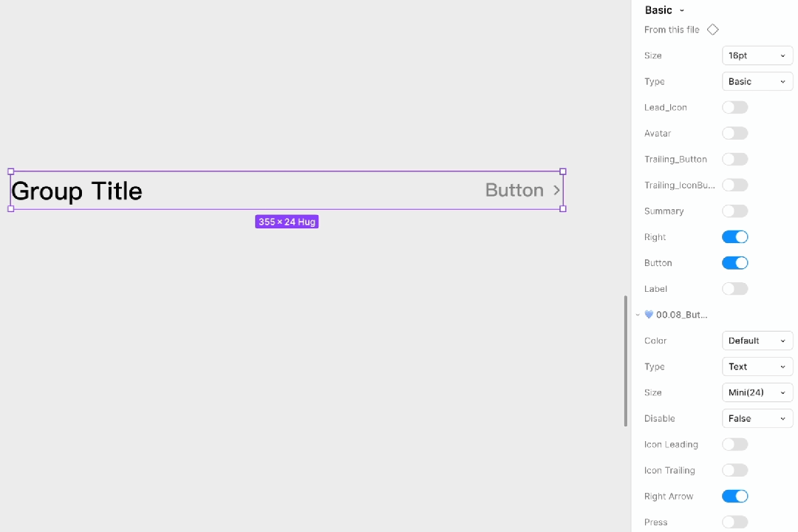The width and height of the screenshot is (798, 532).
Task: Expand the Basic component name dropdown
Action: (x=681, y=10)
